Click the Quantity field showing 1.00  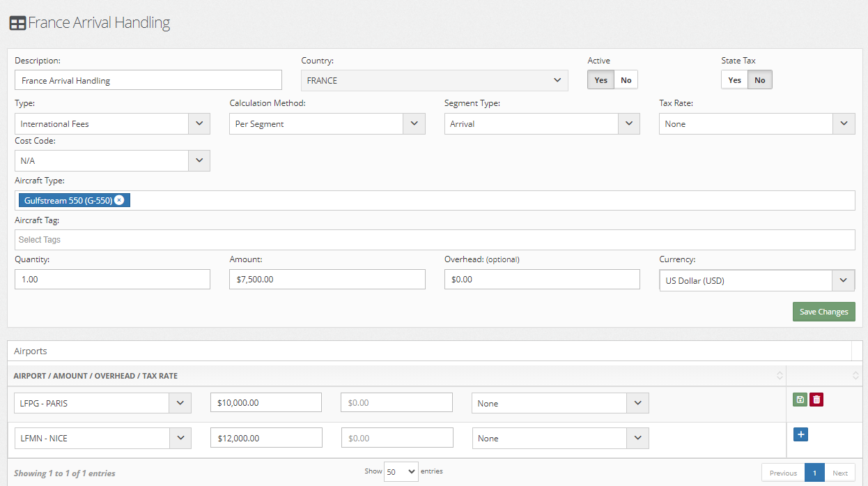[x=112, y=279]
